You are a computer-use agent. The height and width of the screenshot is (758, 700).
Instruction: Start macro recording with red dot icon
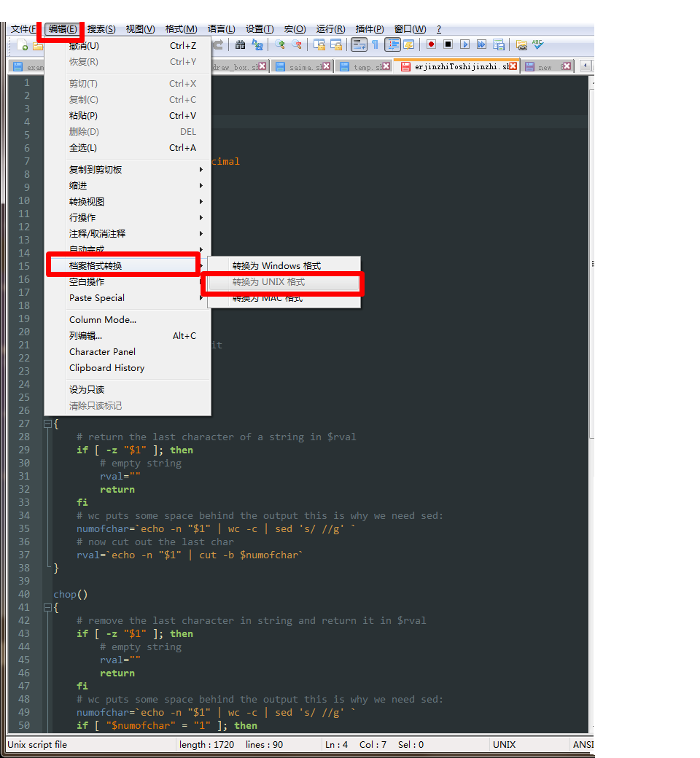point(432,44)
